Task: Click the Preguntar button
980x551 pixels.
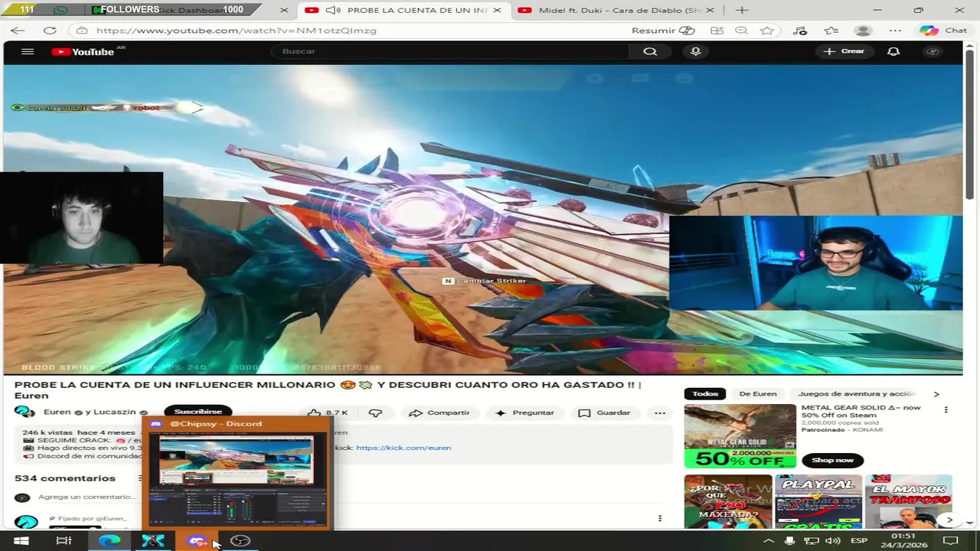Action: click(x=524, y=412)
